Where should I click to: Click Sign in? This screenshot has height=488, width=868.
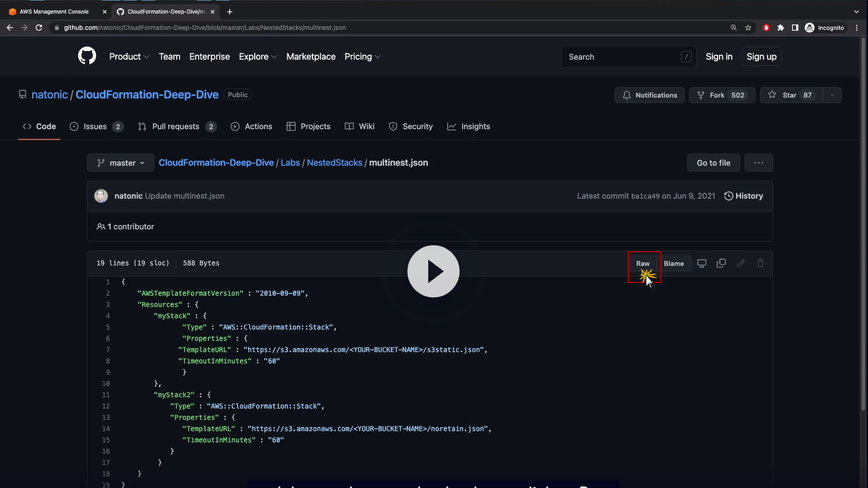click(x=719, y=57)
